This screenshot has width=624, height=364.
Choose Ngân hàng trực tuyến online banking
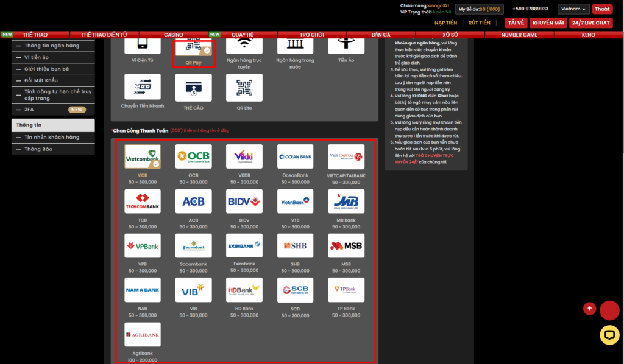click(x=244, y=46)
